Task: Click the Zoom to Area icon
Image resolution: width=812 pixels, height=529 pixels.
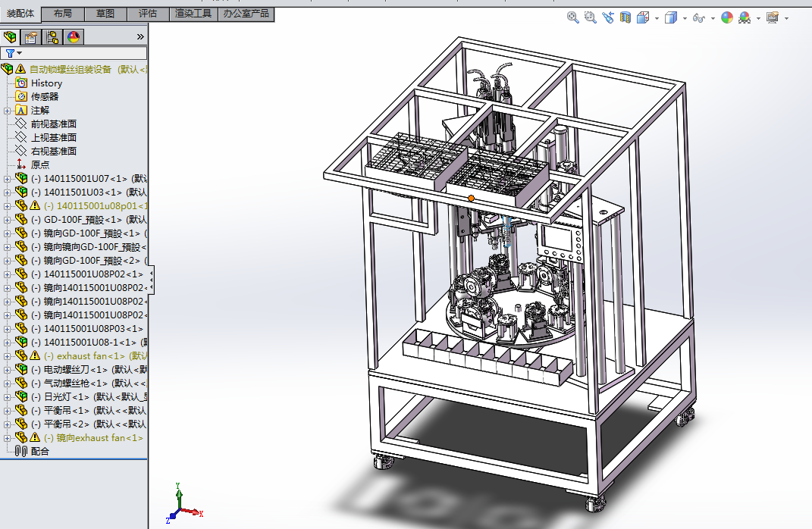Action: (x=591, y=17)
